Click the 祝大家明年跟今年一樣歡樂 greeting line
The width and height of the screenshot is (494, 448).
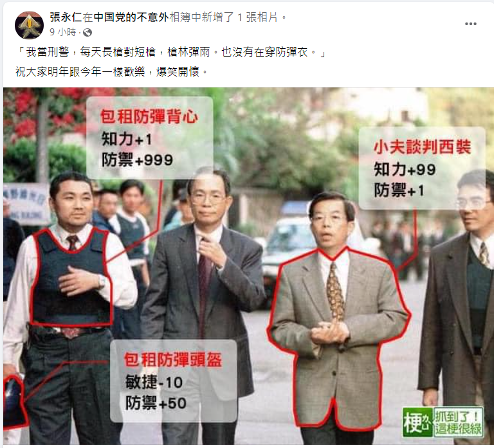click(112, 72)
